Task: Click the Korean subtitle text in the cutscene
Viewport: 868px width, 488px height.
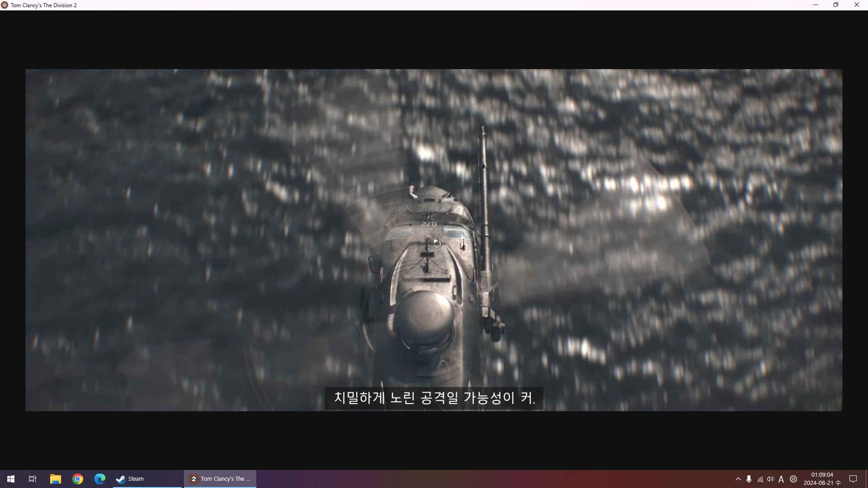Action: pos(434,398)
